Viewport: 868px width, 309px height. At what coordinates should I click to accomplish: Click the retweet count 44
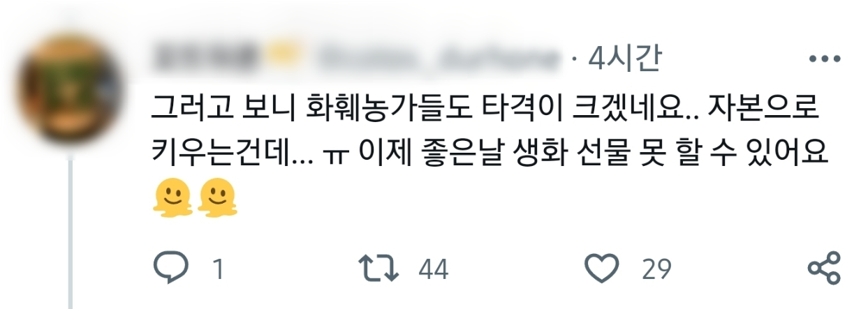[x=433, y=269]
